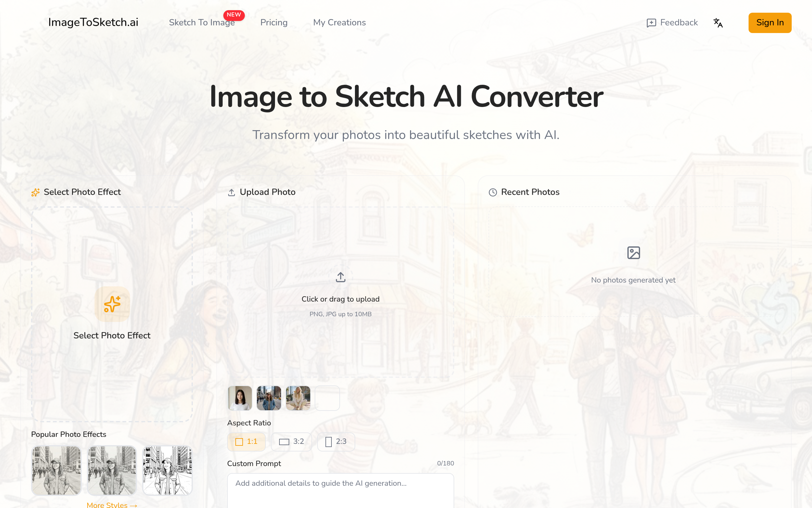Click the large Select Photo Effect label
The height and width of the screenshot is (508, 812).
pos(112,335)
